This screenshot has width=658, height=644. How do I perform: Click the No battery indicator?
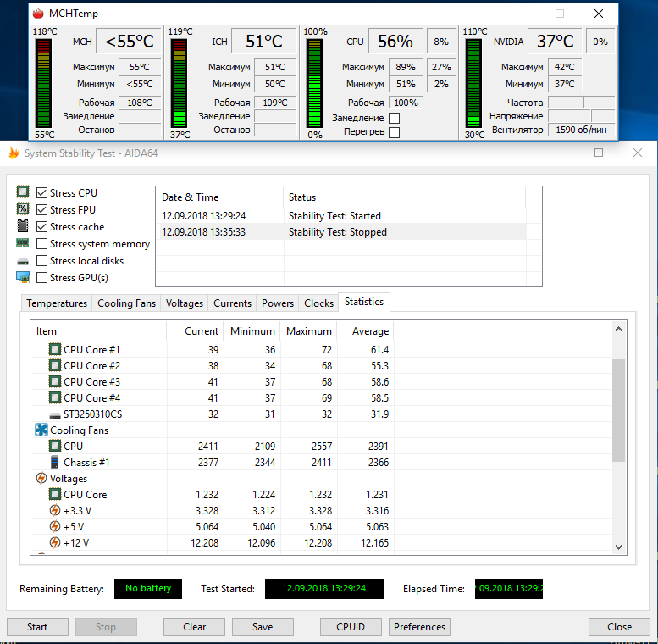tap(148, 589)
